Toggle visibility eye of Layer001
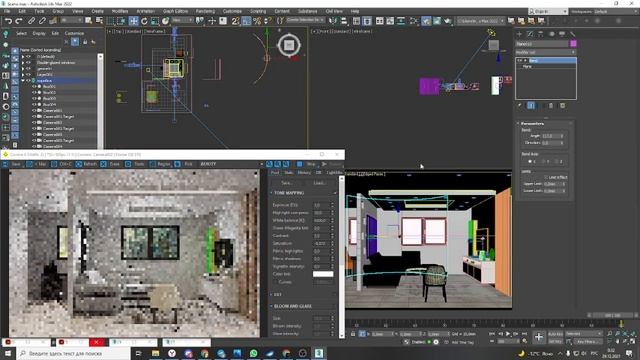 coord(28,75)
